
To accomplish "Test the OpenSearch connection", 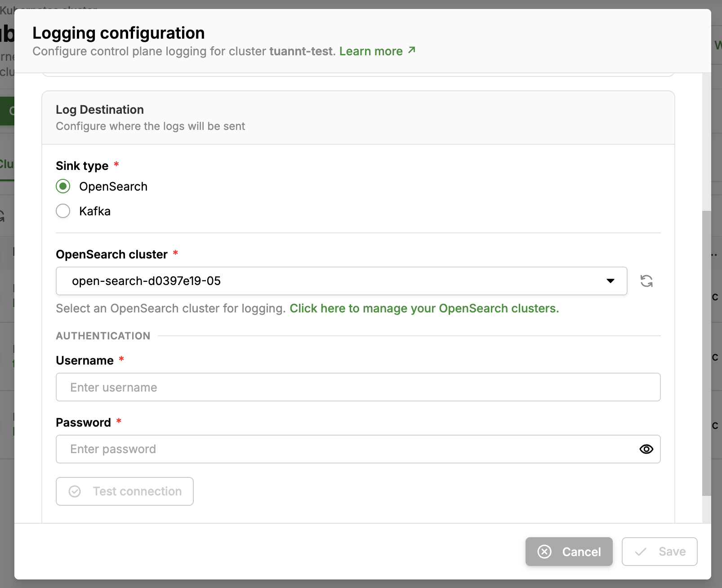I will pos(125,491).
